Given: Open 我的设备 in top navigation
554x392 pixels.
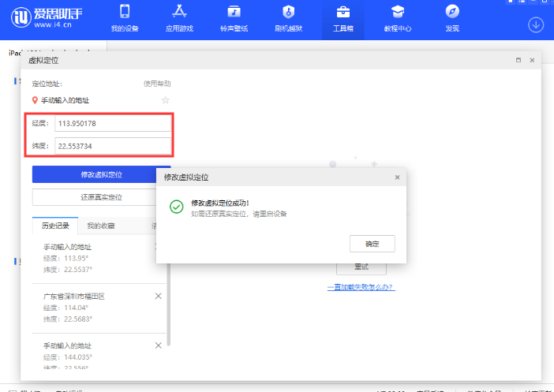Looking at the screenshot, I should 125,19.
